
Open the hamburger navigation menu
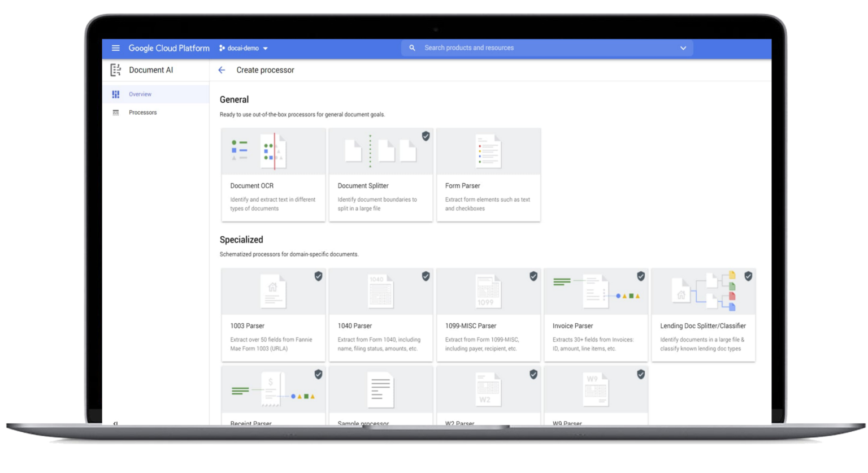[x=115, y=48]
